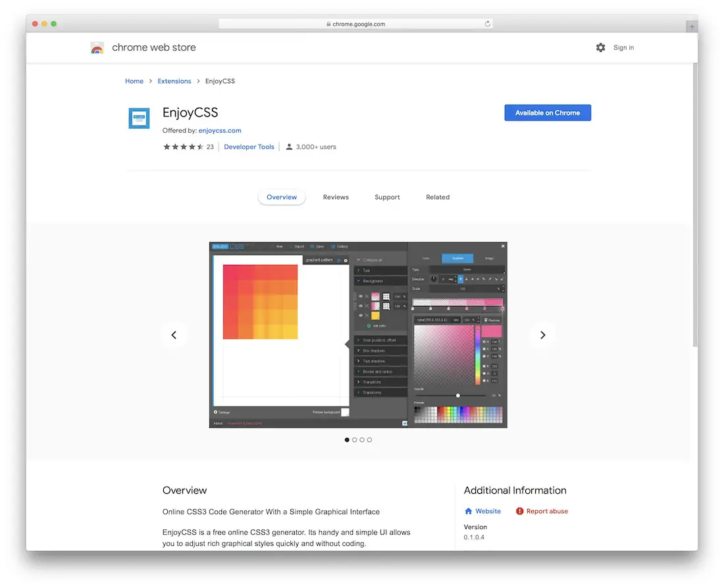Click the home icon beside Website

[x=469, y=511]
